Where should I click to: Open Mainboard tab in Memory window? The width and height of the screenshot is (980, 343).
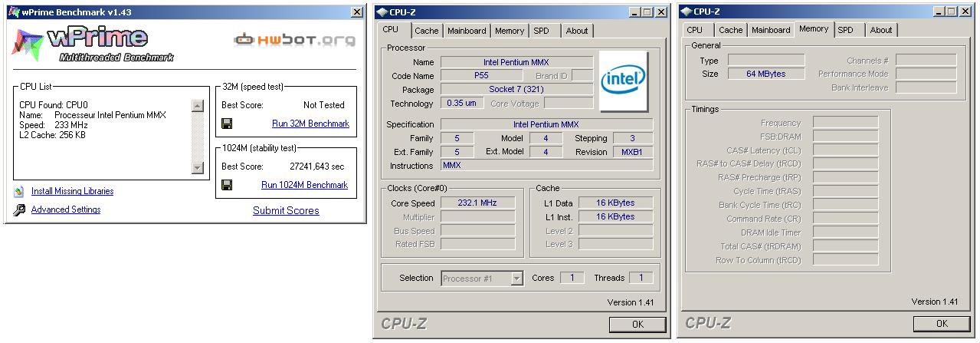click(771, 30)
